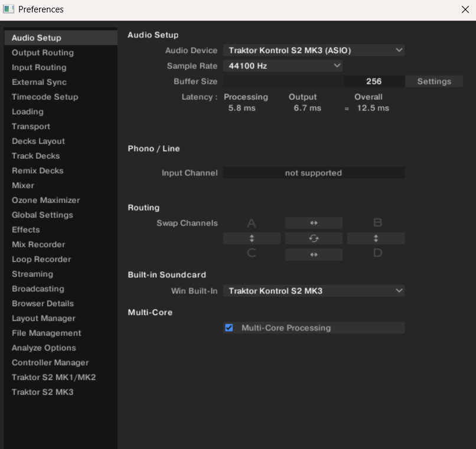Select Analyze Options page
The height and width of the screenshot is (449, 476).
pyautogui.click(x=61, y=348)
